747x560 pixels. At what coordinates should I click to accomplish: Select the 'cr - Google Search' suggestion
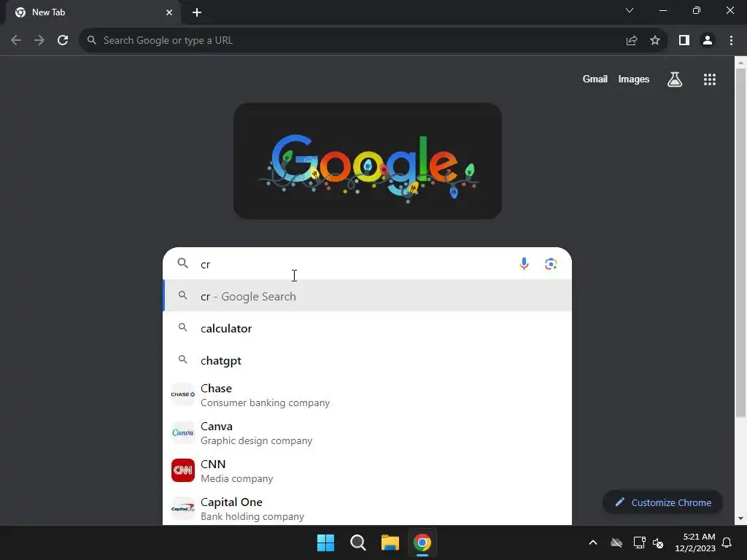coord(368,296)
